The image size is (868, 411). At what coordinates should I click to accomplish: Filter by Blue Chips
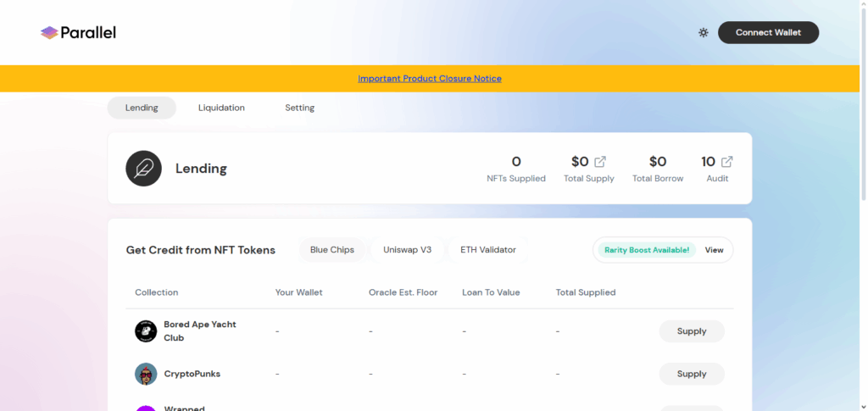(x=332, y=250)
